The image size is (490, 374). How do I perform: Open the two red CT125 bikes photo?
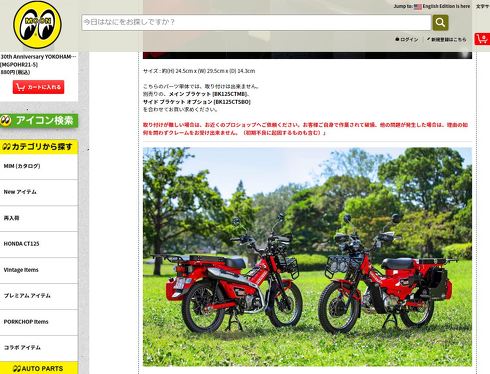point(307,257)
